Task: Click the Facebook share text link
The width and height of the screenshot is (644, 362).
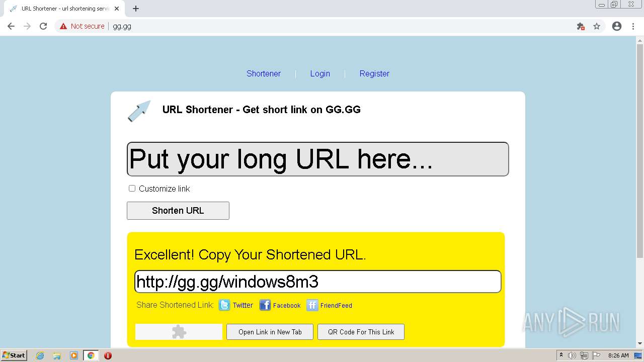Action: (x=287, y=305)
